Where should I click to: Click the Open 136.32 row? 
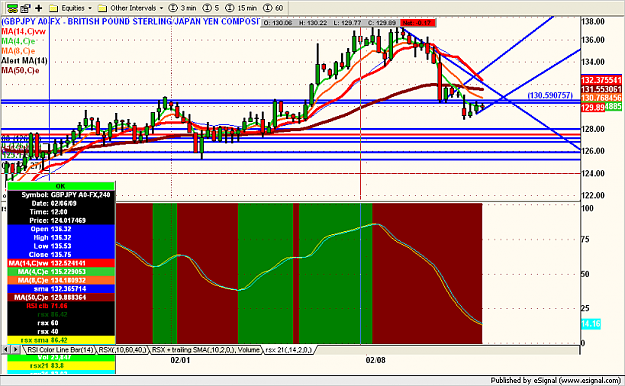(x=61, y=229)
